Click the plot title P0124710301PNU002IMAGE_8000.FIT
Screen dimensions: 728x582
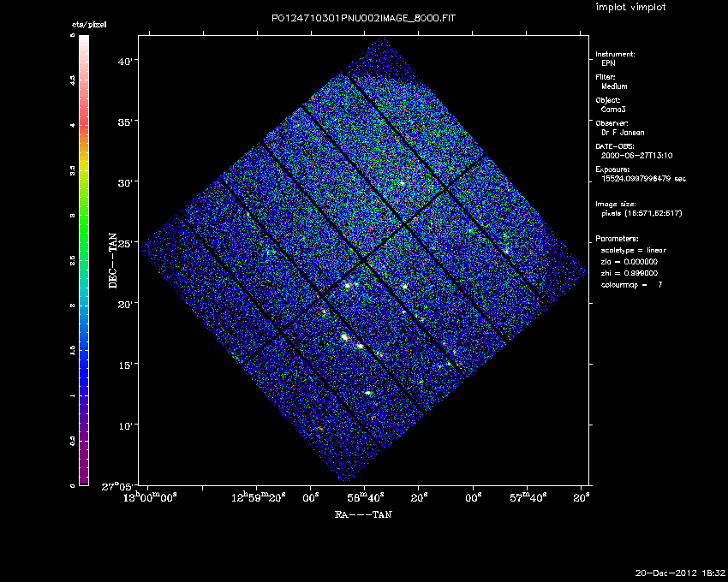363,19
